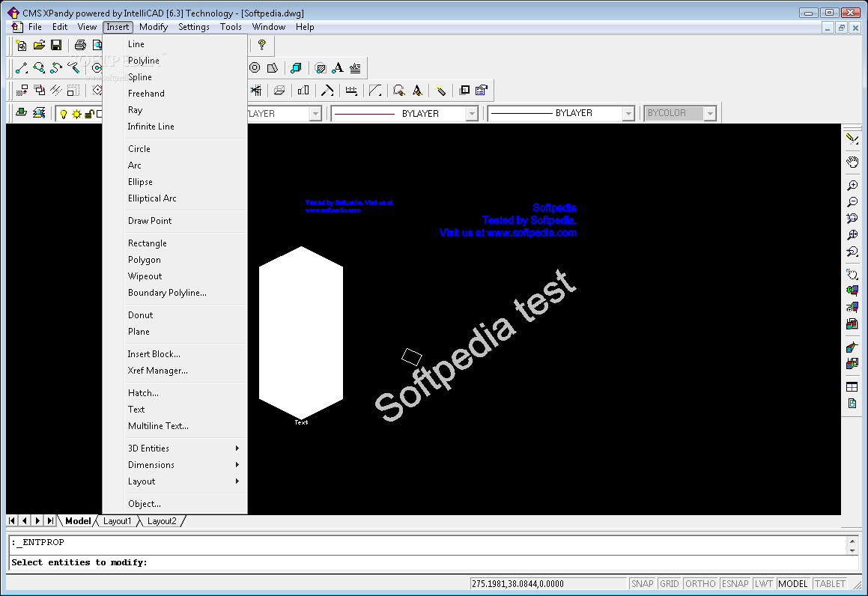Click the Viewports grid icon

852,387
